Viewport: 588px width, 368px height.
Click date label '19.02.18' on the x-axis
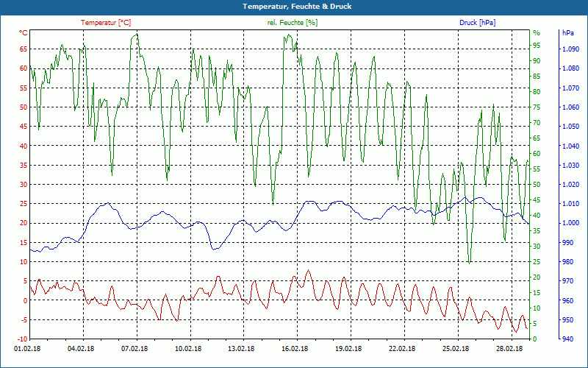pyautogui.click(x=348, y=349)
